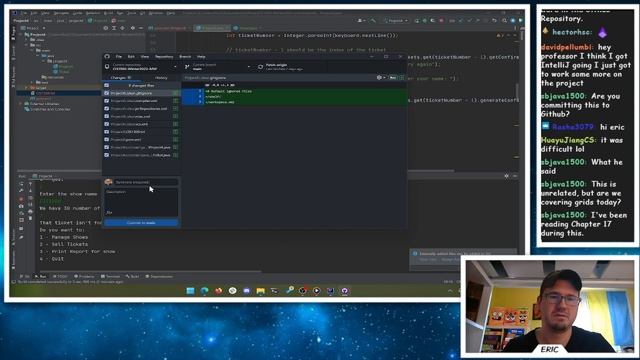The height and width of the screenshot is (360, 640).
Task: Click the sync arrows icon next to Fetch origin
Action: (260, 67)
